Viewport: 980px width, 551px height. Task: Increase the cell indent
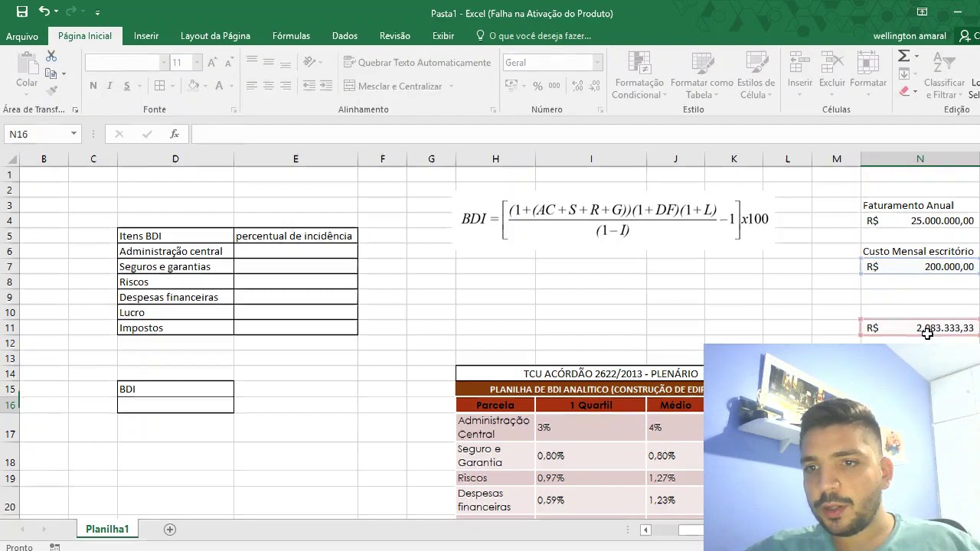point(326,86)
